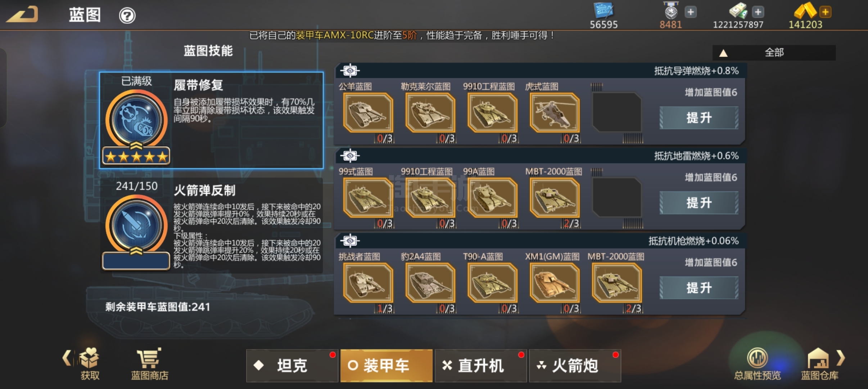Add cash with the plus icon

click(x=758, y=12)
